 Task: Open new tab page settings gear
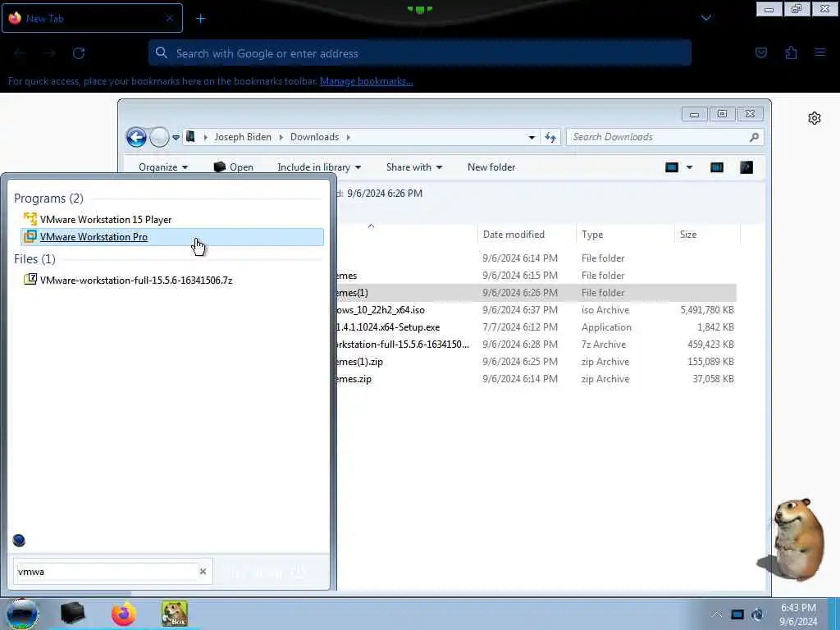[x=815, y=118]
